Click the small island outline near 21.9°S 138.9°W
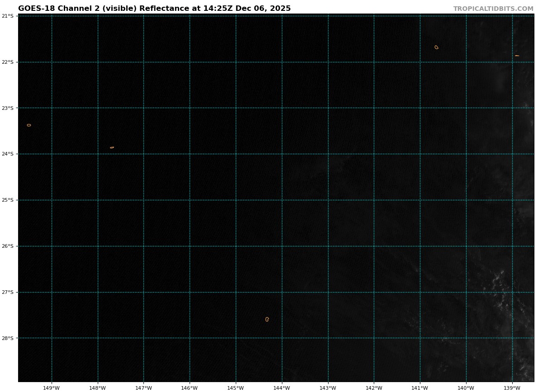 pos(517,56)
